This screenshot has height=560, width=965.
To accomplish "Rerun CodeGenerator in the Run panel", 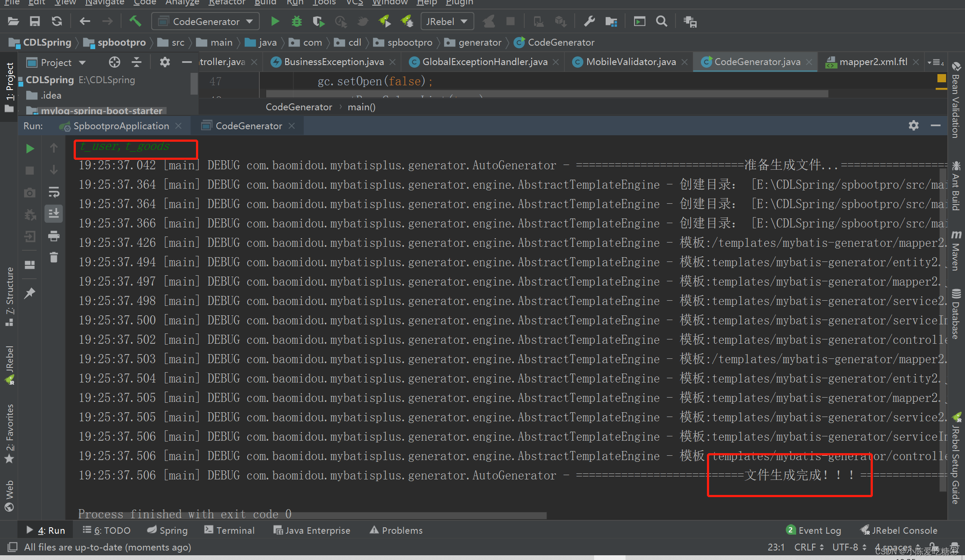I will (30, 149).
